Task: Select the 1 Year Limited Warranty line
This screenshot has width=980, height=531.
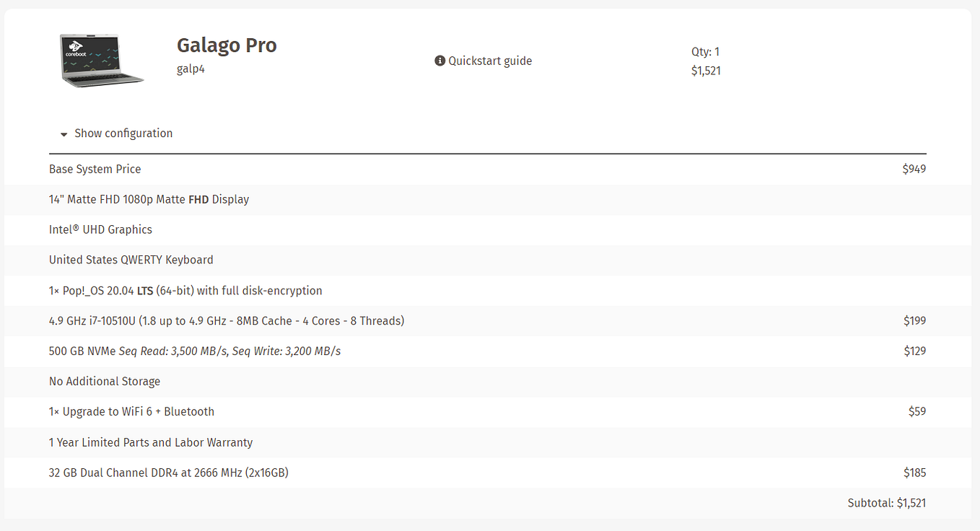Action: coord(151,443)
